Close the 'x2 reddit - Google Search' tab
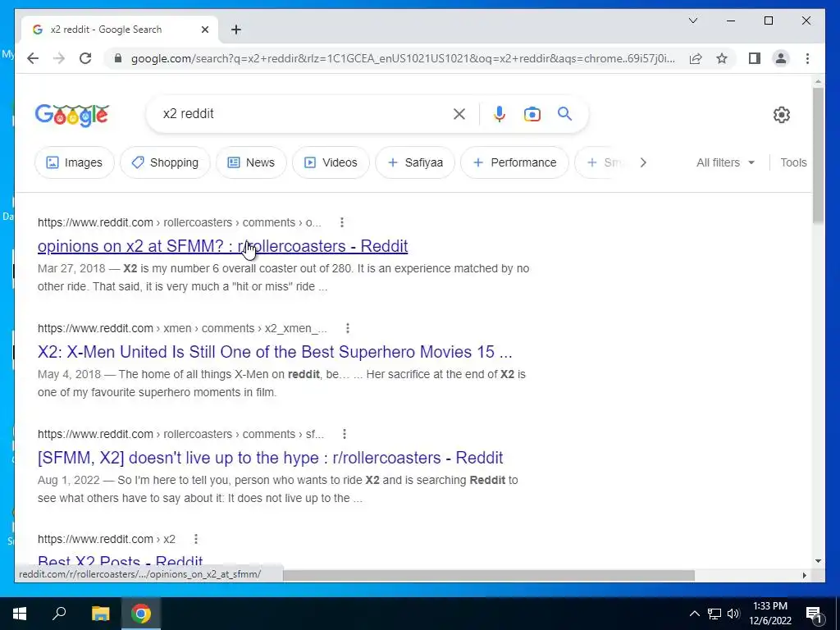 click(x=204, y=30)
